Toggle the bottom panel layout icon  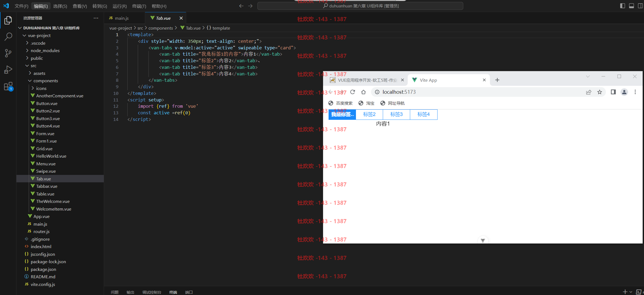(x=631, y=6)
